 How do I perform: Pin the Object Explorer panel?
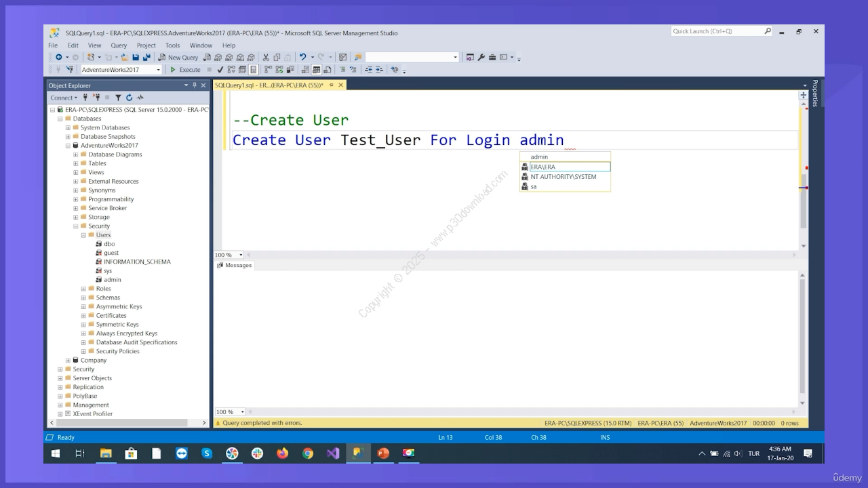pos(195,85)
